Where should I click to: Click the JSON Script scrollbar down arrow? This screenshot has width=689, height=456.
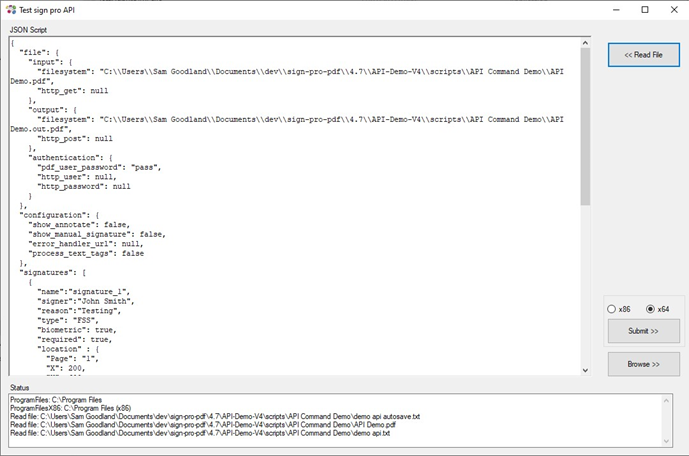pos(585,370)
